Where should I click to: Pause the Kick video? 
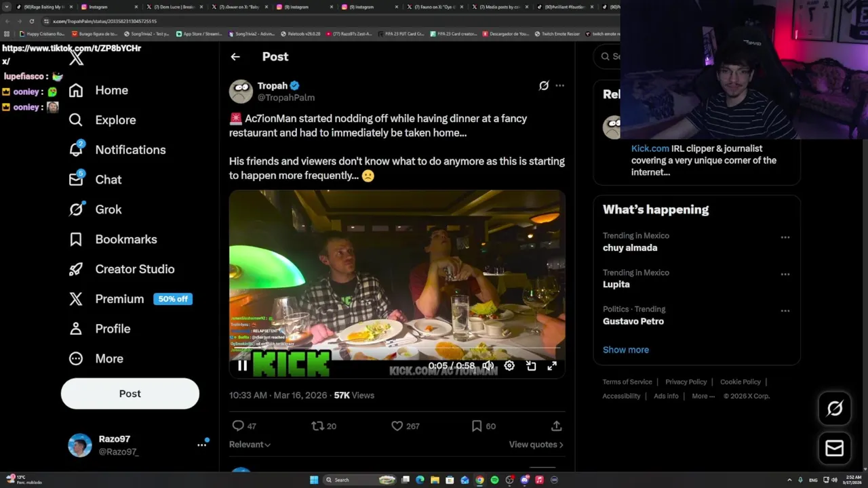(x=242, y=366)
